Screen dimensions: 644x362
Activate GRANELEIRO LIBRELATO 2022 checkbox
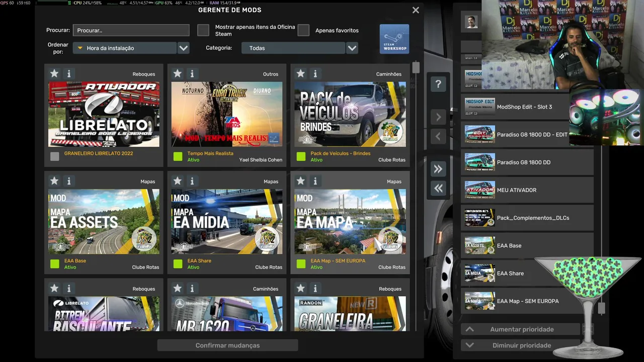pos(55,156)
